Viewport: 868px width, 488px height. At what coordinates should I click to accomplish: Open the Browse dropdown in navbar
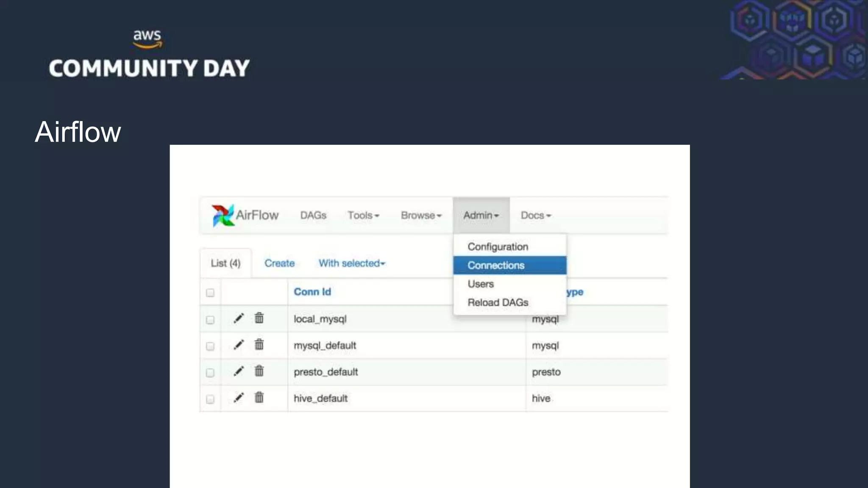click(421, 215)
